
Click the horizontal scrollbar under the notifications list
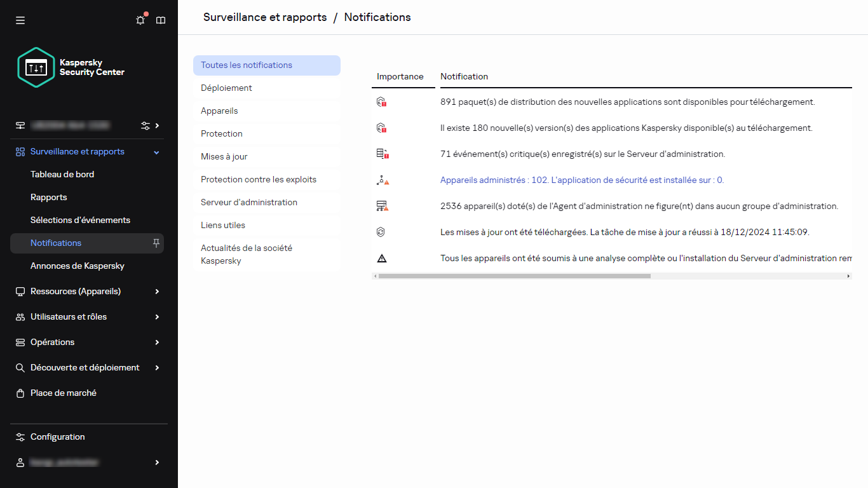(515, 276)
